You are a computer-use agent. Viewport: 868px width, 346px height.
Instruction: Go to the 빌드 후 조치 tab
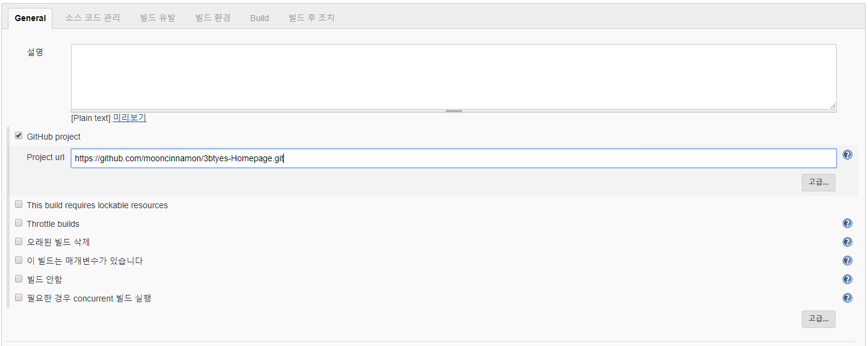(x=311, y=18)
